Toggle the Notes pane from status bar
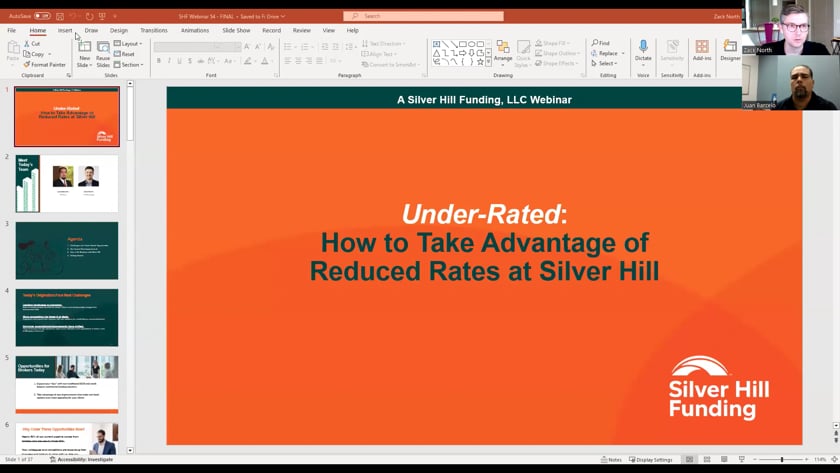This screenshot has width=840, height=473. [x=611, y=460]
